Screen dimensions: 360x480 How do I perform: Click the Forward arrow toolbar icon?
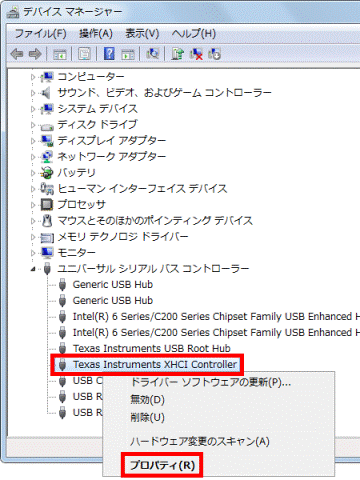(35, 54)
